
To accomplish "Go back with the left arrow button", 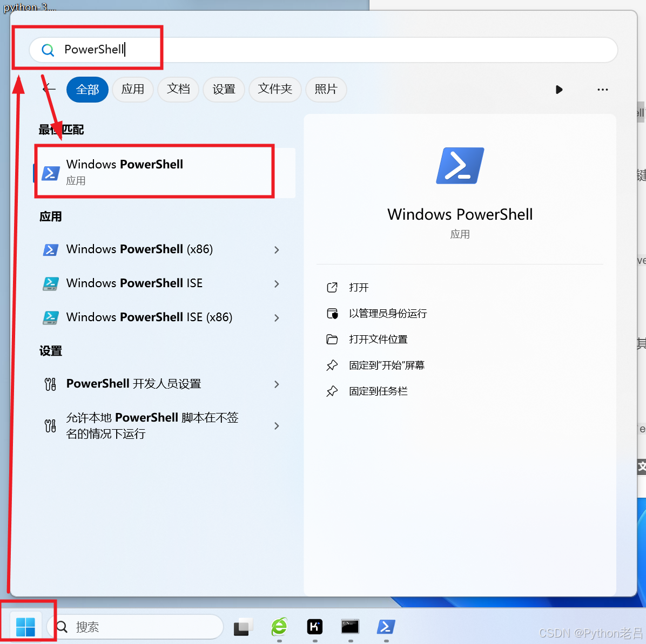I will pyautogui.click(x=49, y=89).
